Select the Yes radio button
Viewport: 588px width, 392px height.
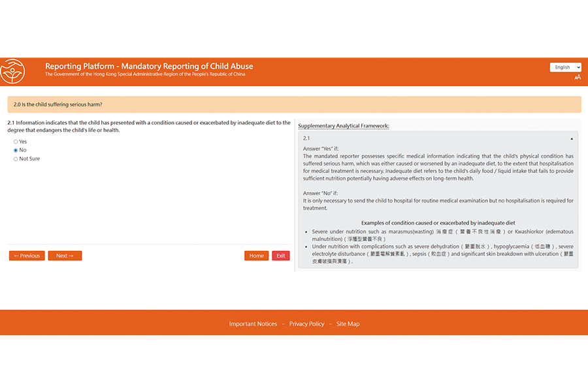click(x=16, y=142)
